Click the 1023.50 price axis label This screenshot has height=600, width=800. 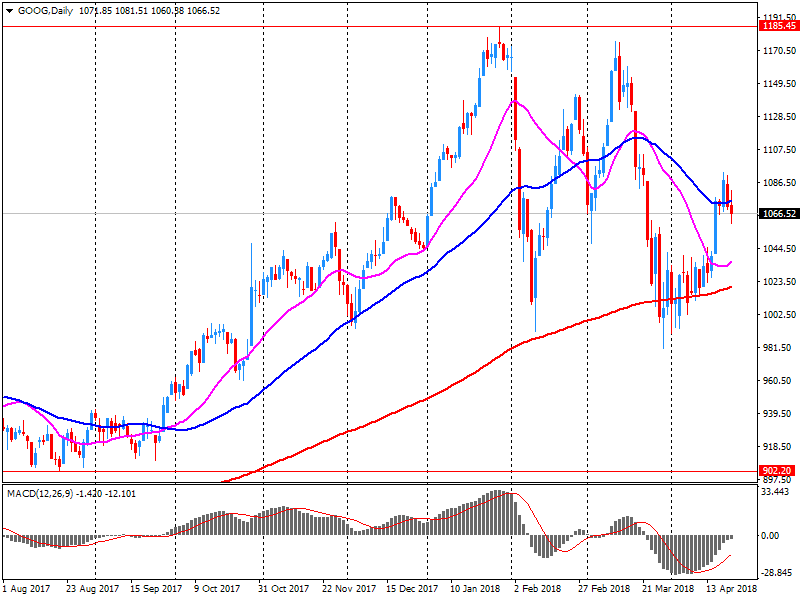click(779, 282)
